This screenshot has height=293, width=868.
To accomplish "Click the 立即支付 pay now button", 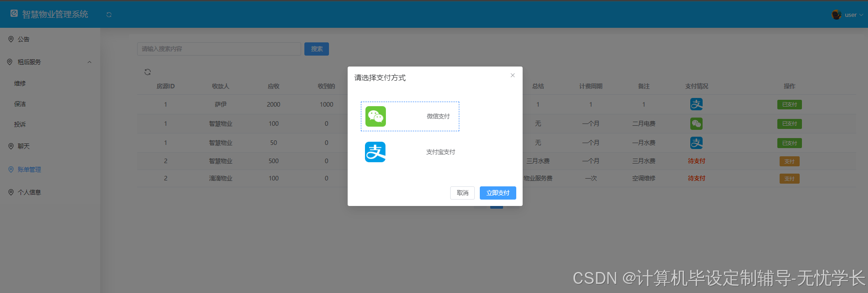I will click(498, 193).
